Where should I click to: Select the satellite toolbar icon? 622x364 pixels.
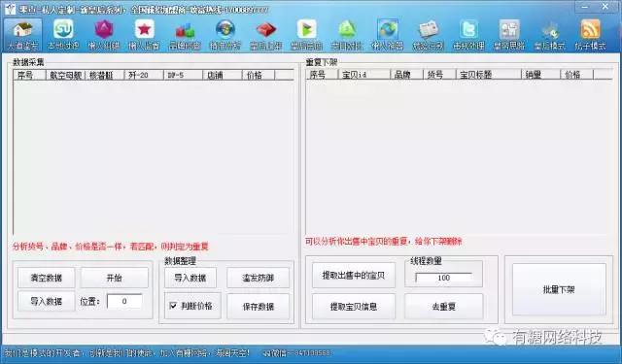[x=550, y=36]
